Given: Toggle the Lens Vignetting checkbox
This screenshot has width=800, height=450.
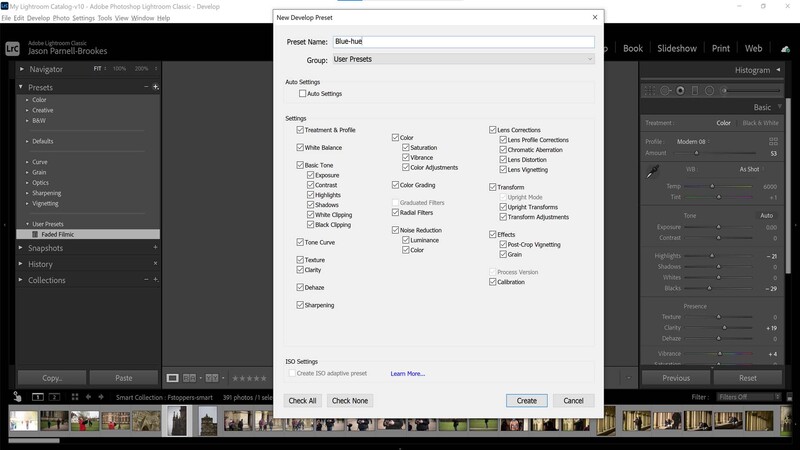Looking at the screenshot, I should coord(503,169).
